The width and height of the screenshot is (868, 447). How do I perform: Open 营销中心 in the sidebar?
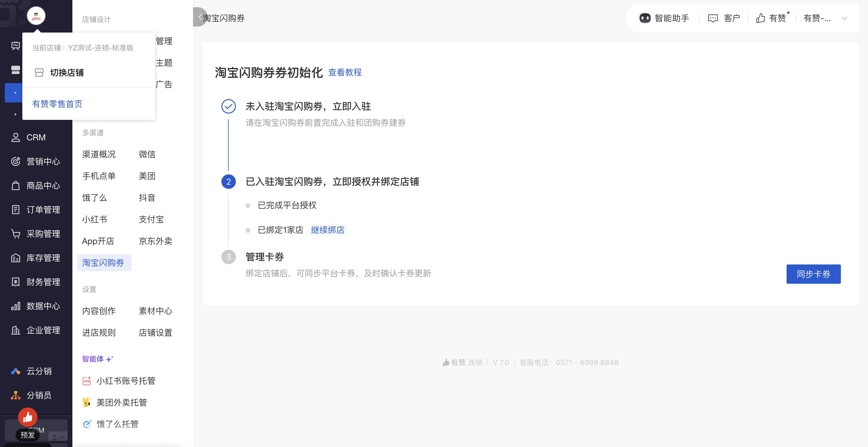tap(43, 161)
